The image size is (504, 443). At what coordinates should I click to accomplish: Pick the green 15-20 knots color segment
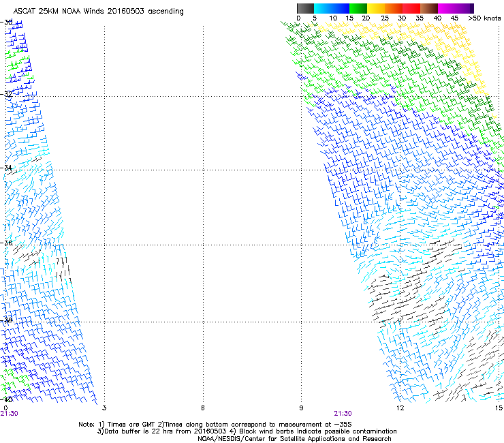pyautogui.click(x=358, y=8)
